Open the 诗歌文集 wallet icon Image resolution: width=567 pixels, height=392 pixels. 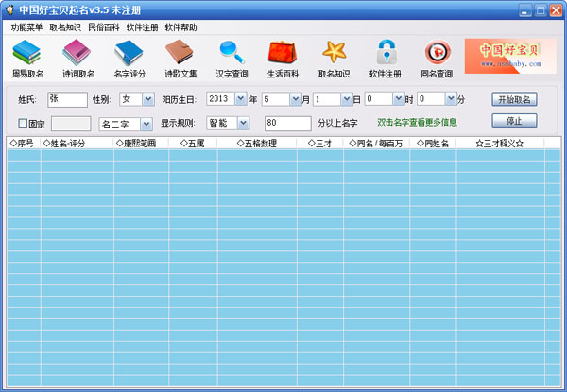pos(180,53)
